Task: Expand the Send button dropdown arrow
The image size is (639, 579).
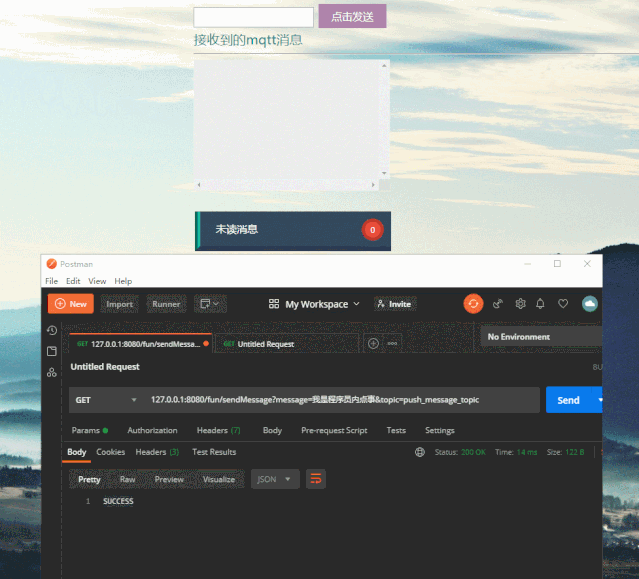Action: [x=599, y=400]
